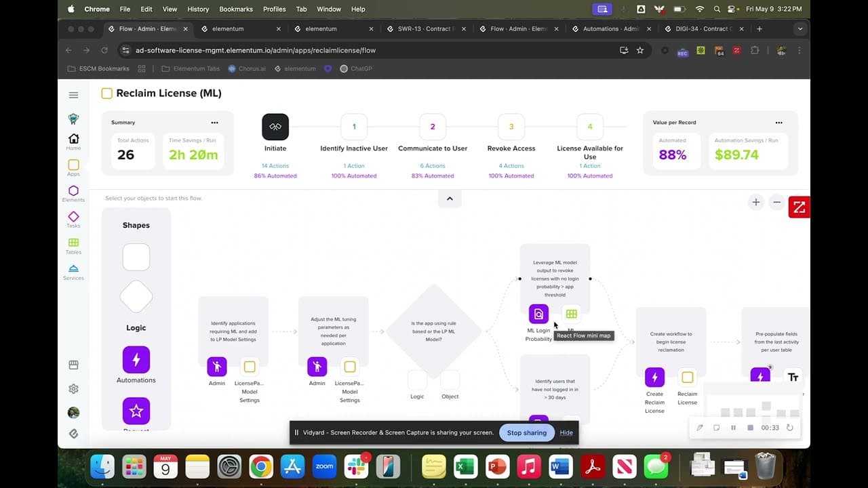The height and width of the screenshot is (488, 868).
Task: Select the Automations lightning shape in Shapes panel
Action: [x=136, y=359]
